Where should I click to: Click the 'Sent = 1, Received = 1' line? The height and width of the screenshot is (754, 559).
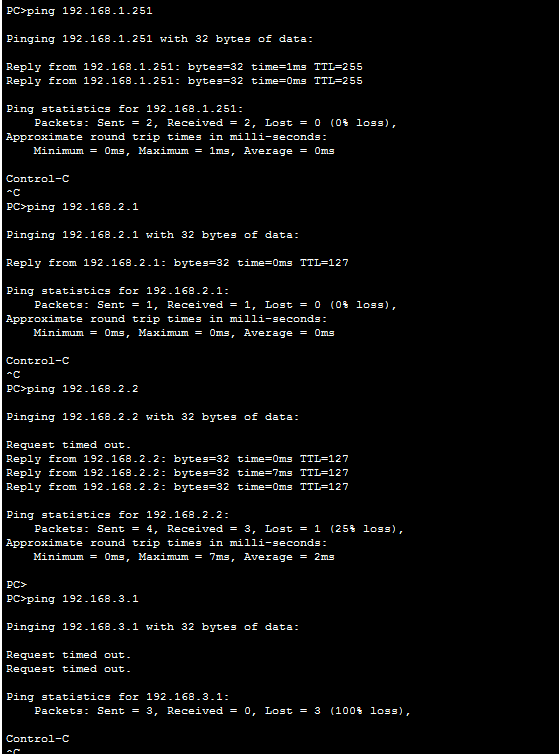tap(215, 304)
